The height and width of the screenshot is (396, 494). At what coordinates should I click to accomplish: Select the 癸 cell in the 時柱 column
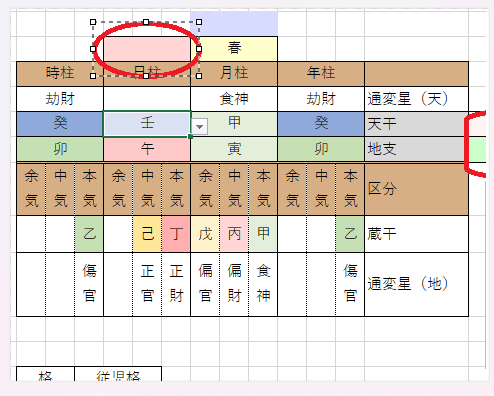tap(60, 124)
